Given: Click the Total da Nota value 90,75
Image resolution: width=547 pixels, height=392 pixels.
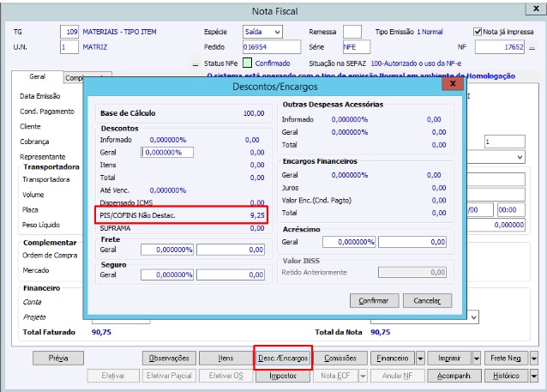Looking at the screenshot, I should coord(381,332).
